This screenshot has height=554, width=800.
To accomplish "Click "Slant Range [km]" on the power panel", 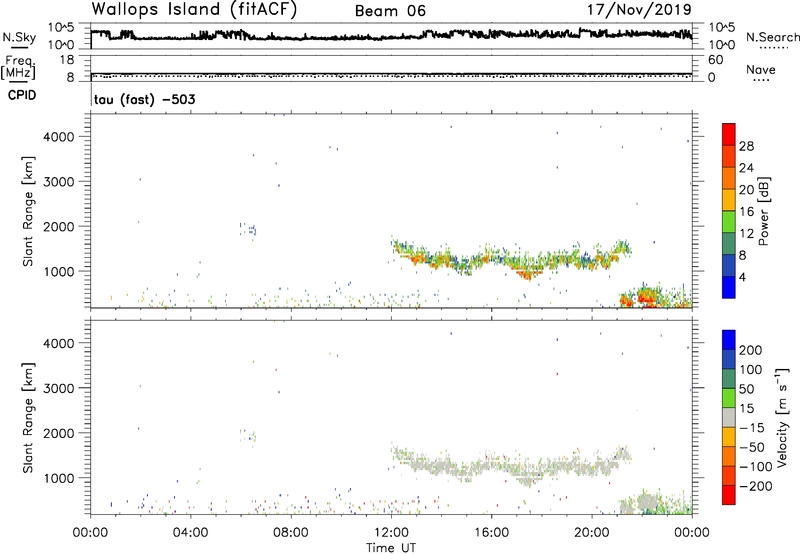I will [28, 212].
